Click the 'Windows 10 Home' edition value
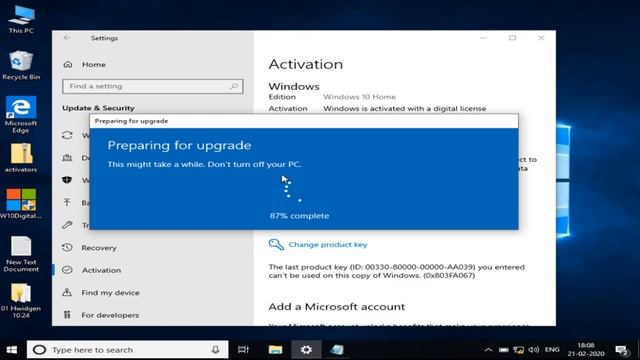This screenshot has height=360, width=640. coord(359,97)
